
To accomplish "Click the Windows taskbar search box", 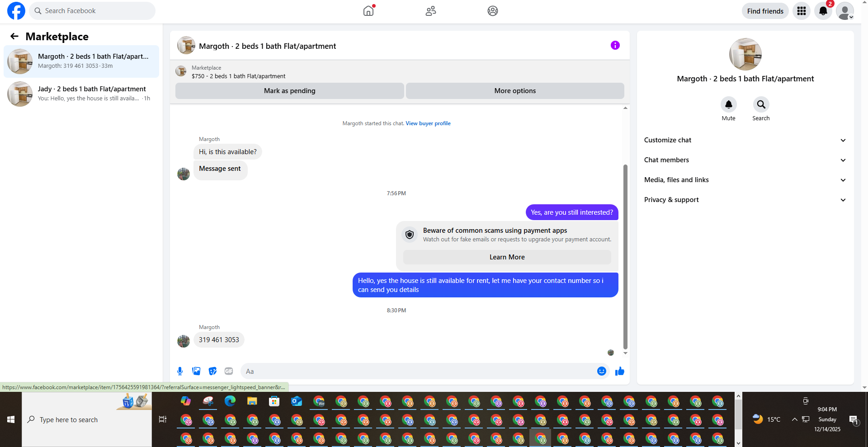I will tap(87, 419).
